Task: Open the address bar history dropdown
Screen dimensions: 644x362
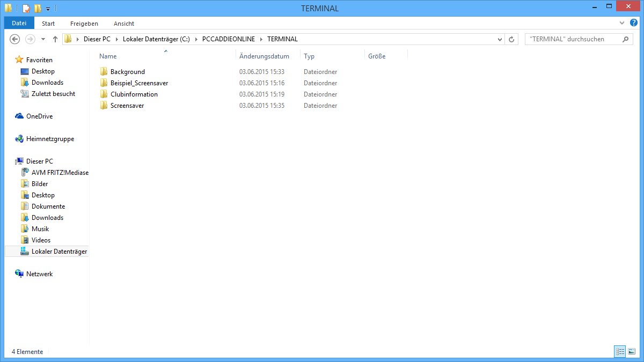Action: point(500,39)
